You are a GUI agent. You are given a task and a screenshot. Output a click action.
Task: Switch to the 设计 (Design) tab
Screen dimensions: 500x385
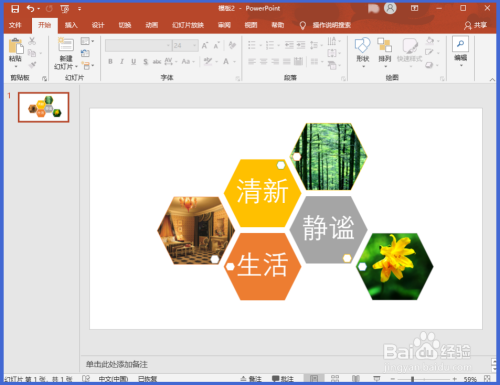pyautogui.click(x=98, y=25)
